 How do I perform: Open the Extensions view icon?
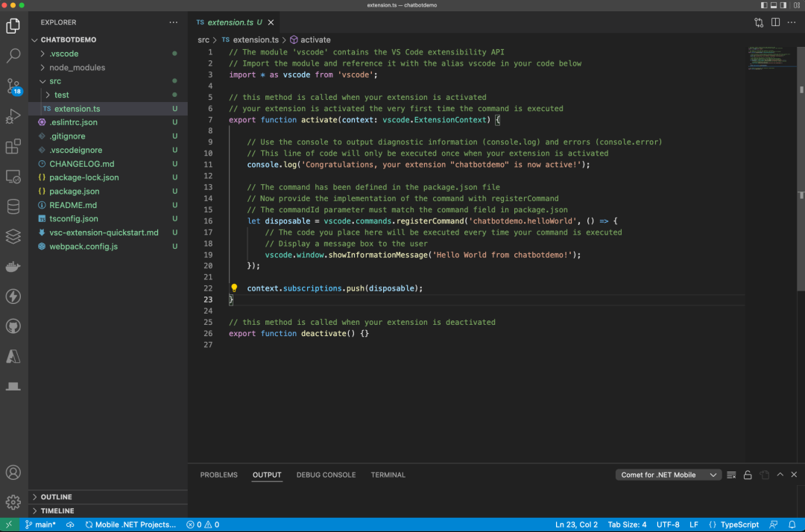coord(13,147)
